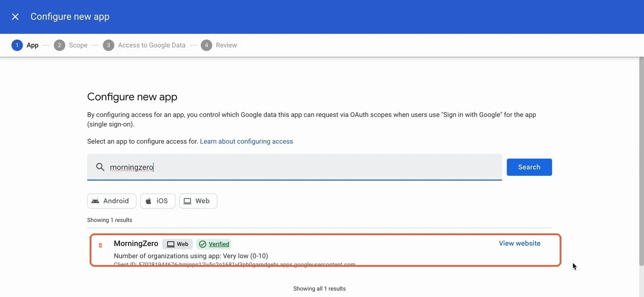
Task: Filter results by Android
Action: [x=112, y=201]
